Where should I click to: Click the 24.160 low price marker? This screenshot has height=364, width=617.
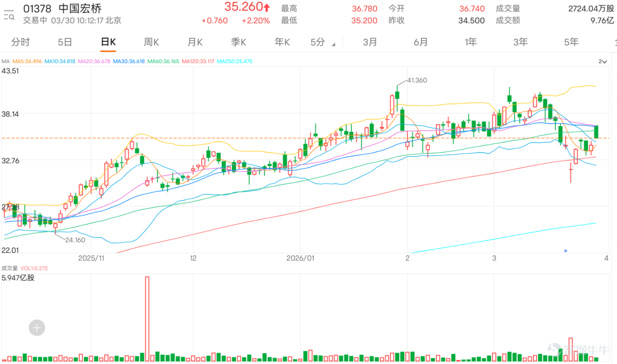75,240
